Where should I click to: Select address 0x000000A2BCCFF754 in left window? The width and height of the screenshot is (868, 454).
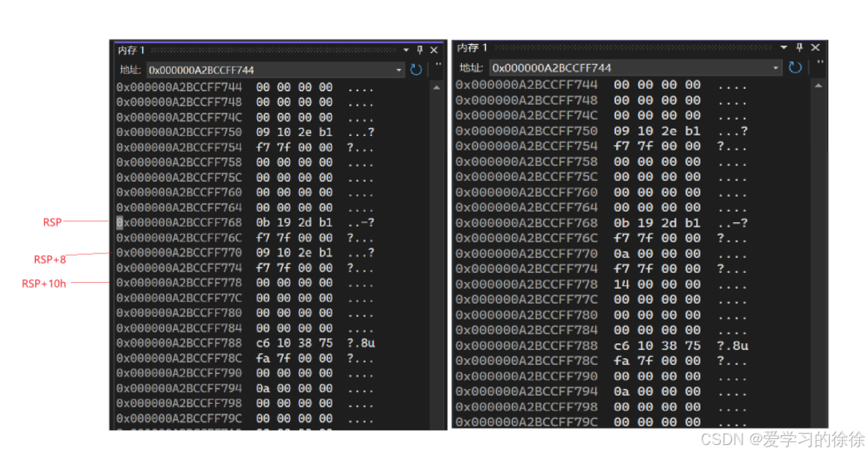(179, 147)
